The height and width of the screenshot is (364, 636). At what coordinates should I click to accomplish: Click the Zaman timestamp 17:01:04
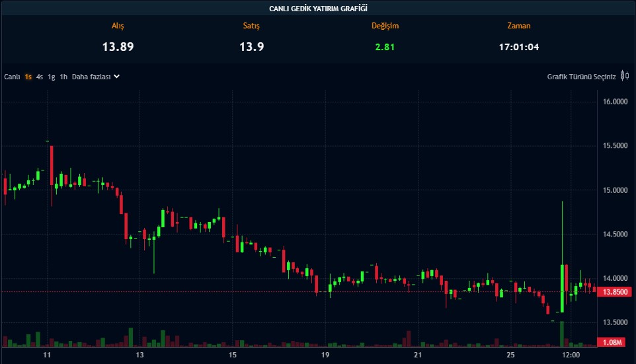pos(518,47)
